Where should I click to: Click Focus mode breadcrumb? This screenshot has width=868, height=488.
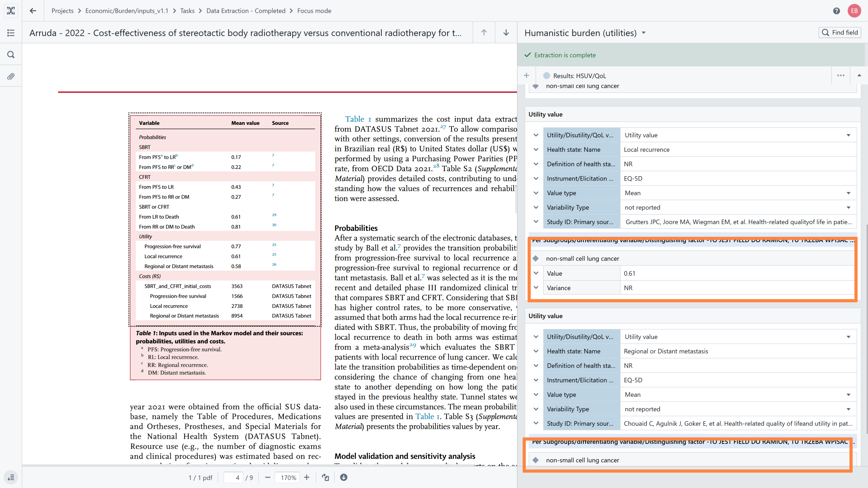click(x=314, y=11)
